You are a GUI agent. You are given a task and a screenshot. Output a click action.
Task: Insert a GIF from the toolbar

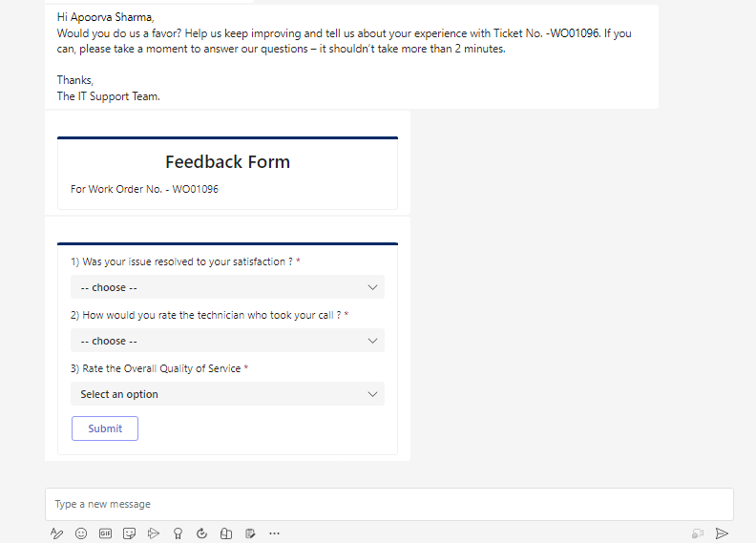point(105,533)
